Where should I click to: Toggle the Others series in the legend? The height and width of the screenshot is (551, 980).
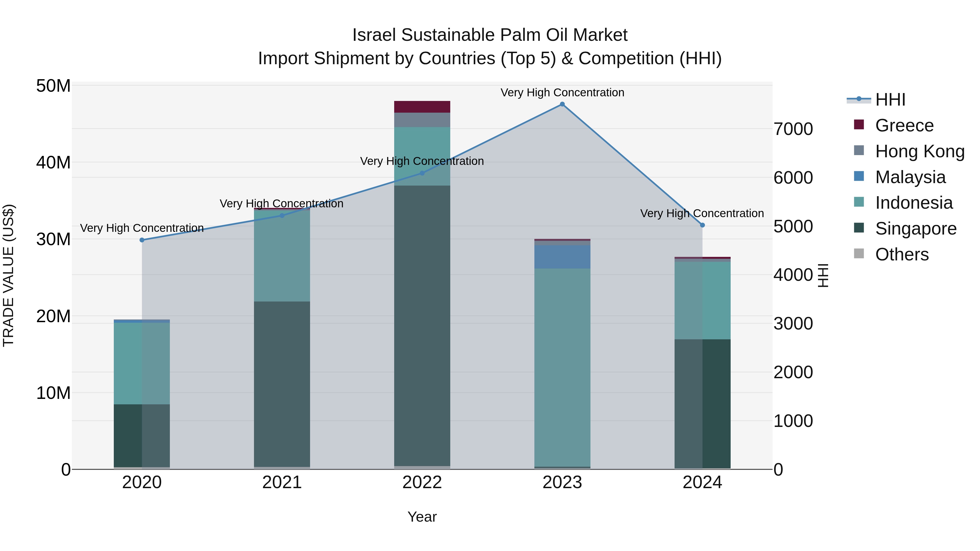(x=891, y=254)
